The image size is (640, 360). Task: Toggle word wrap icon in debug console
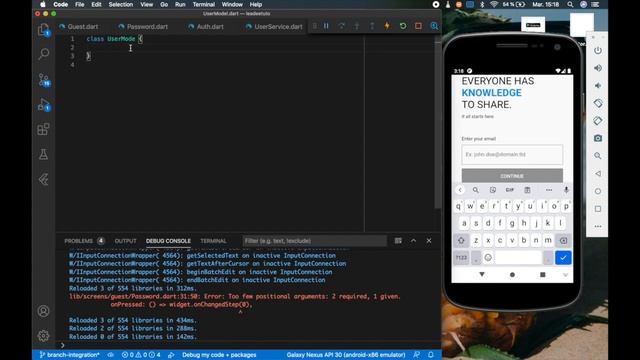click(x=398, y=241)
